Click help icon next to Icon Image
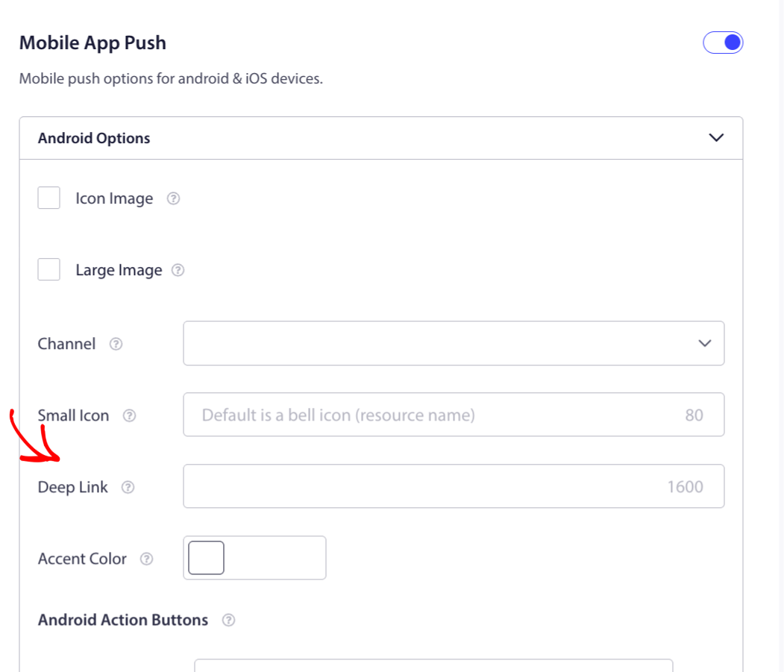The height and width of the screenshot is (672, 784). click(x=173, y=198)
